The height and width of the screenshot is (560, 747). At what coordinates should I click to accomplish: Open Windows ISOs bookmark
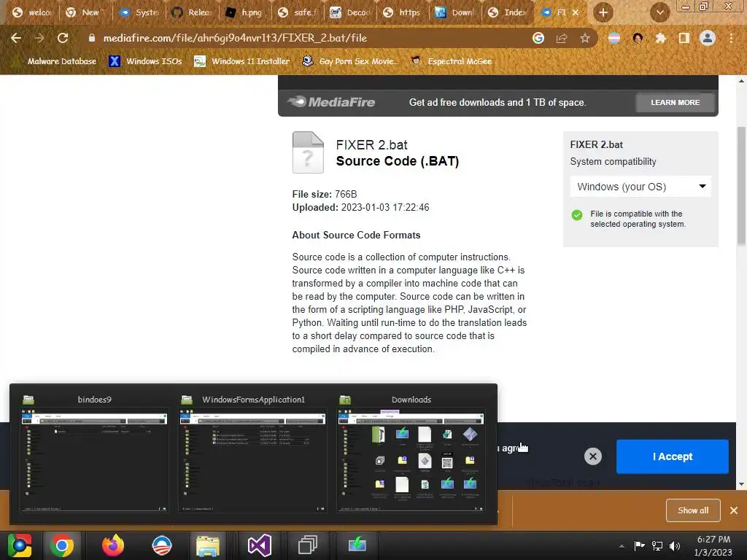pyautogui.click(x=145, y=61)
